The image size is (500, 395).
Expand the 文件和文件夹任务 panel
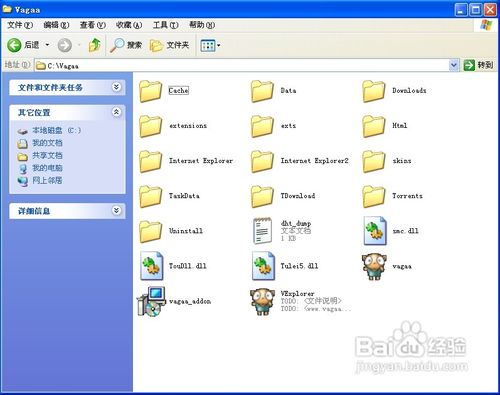point(116,87)
